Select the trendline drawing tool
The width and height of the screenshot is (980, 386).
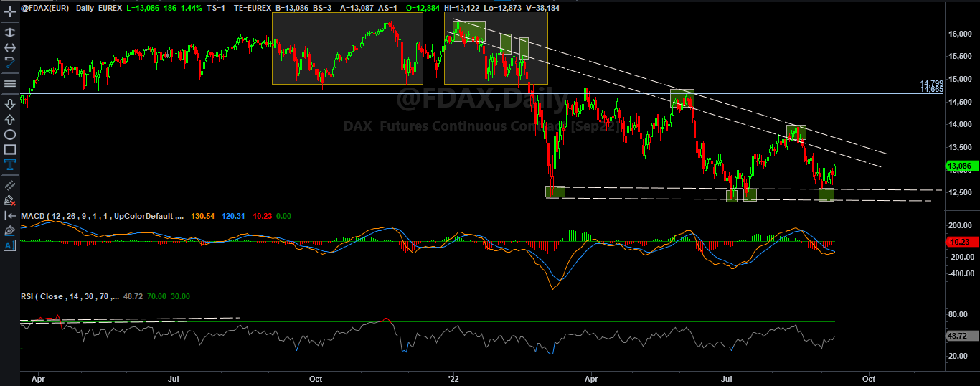point(10,63)
